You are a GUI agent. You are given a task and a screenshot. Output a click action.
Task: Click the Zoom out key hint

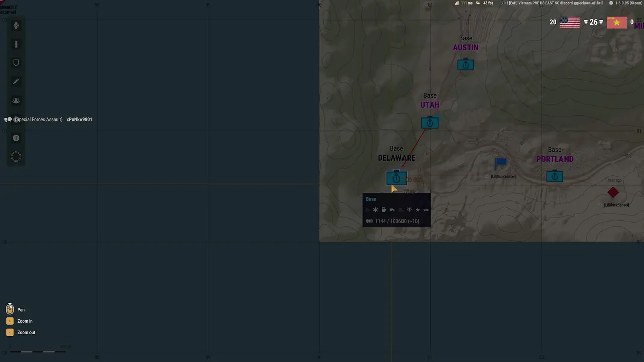point(10,332)
